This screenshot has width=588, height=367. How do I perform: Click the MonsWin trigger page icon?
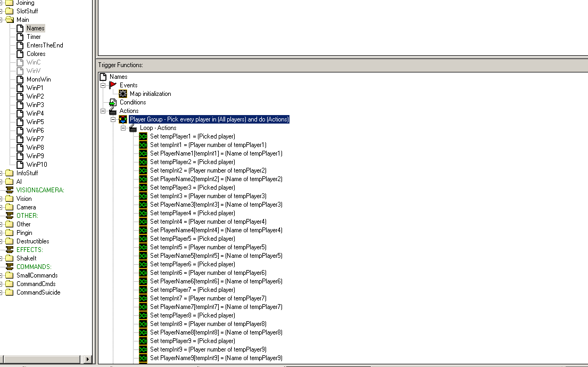[x=20, y=79]
